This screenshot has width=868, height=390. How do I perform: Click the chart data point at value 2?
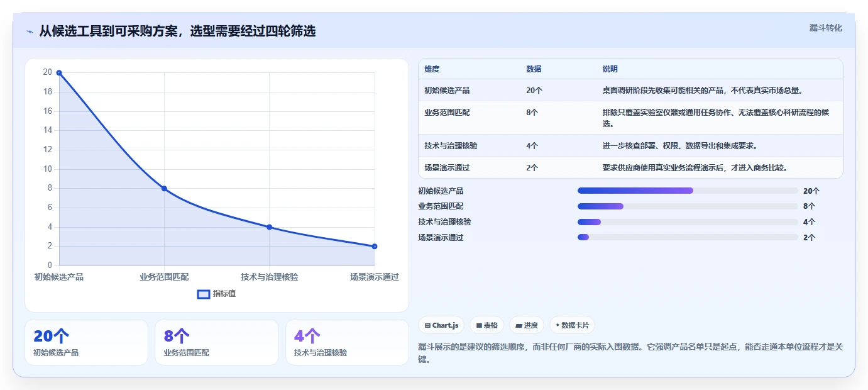(x=375, y=246)
